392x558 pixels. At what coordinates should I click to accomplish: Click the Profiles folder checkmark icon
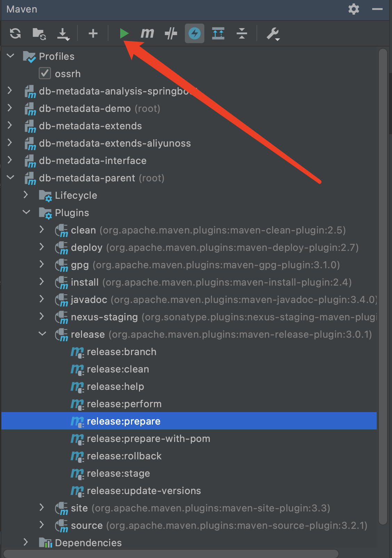(x=29, y=57)
